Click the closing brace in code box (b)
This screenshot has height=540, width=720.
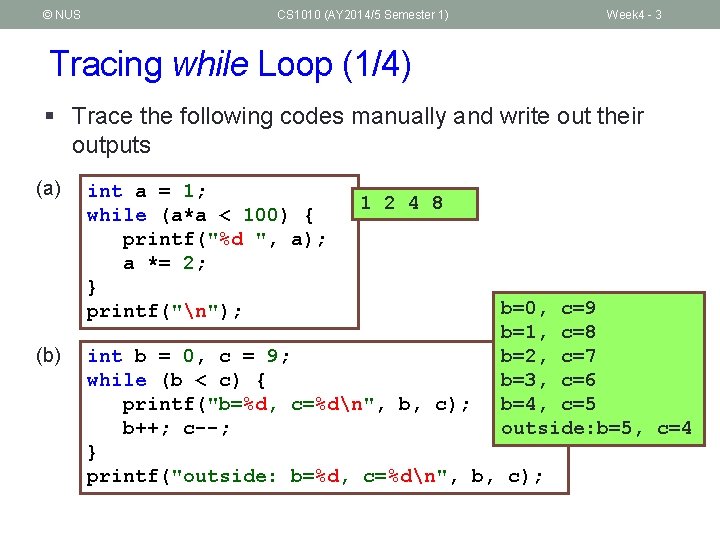(x=92, y=452)
